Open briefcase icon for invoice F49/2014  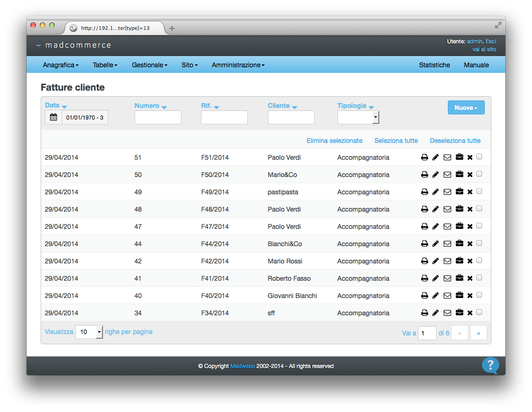pyautogui.click(x=460, y=192)
